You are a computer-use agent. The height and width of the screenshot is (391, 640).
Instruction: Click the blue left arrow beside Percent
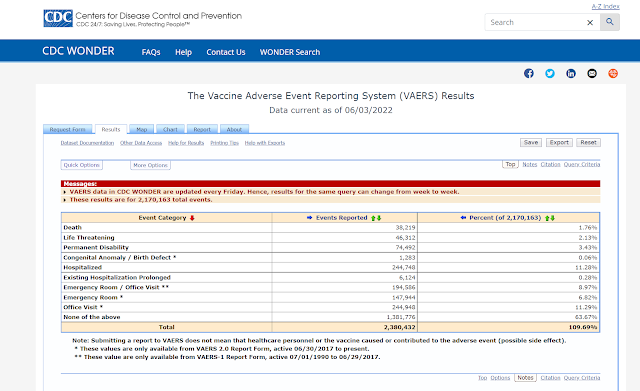463,218
